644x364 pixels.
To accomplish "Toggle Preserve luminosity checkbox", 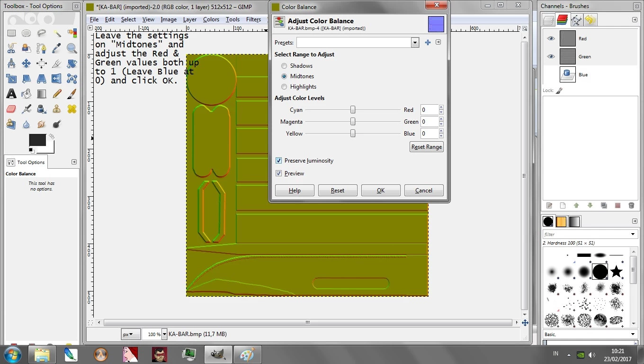I will click(x=278, y=161).
